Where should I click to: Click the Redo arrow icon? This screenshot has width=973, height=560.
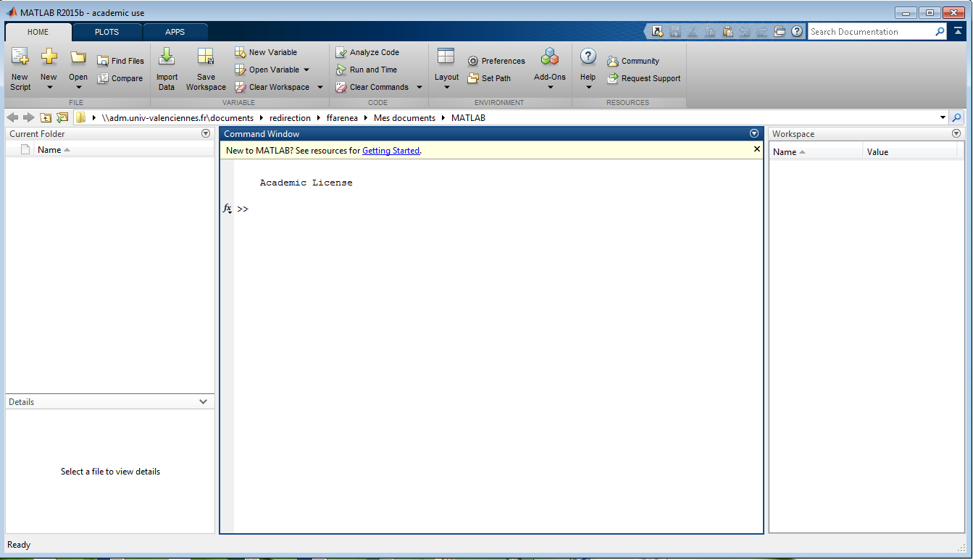[x=762, y=31]
